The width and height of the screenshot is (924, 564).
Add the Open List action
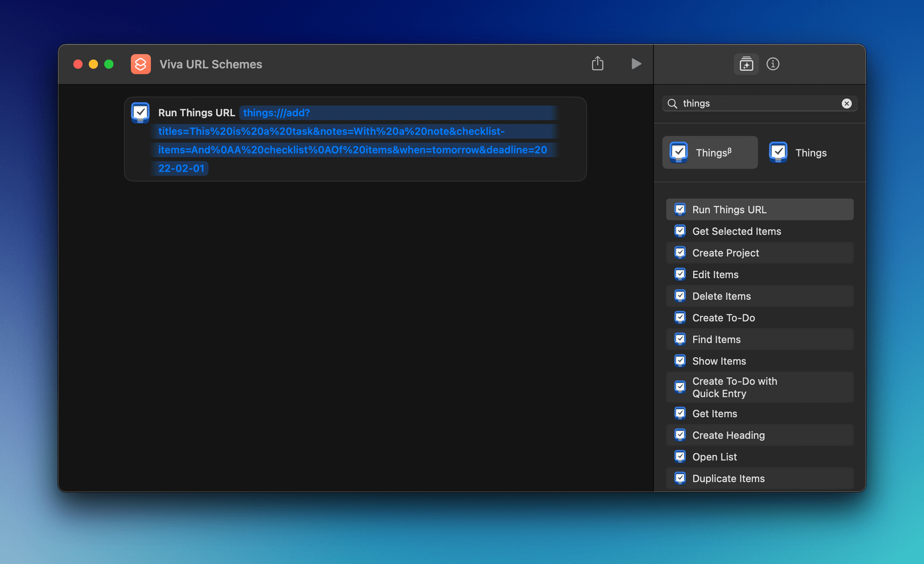click(760, 457)
